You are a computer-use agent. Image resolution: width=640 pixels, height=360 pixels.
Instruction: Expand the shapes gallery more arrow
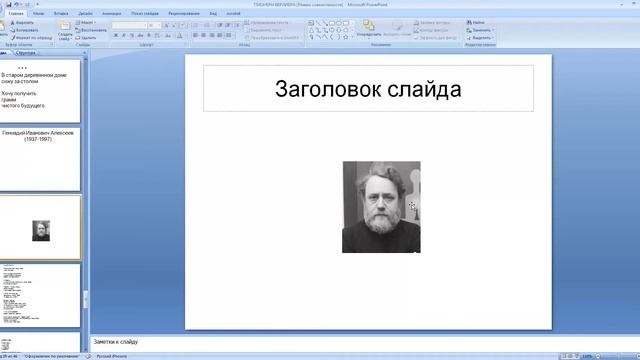353,37
